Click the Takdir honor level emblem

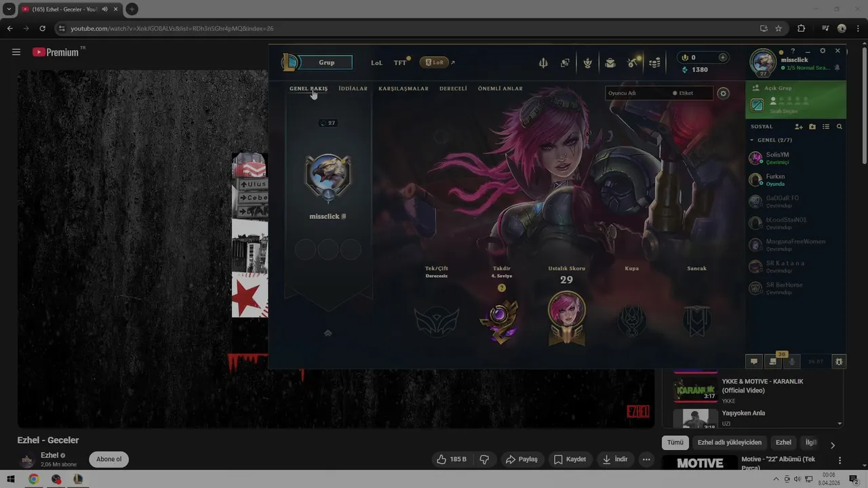(x=501, y=321)
